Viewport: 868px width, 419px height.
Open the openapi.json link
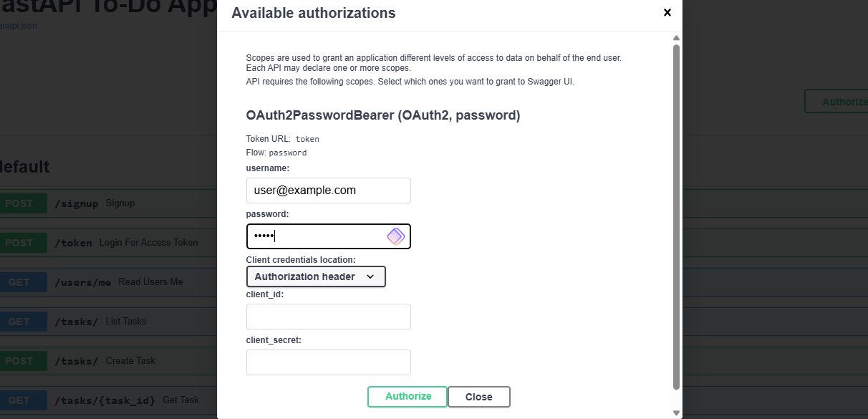click(x=19, y=26)
